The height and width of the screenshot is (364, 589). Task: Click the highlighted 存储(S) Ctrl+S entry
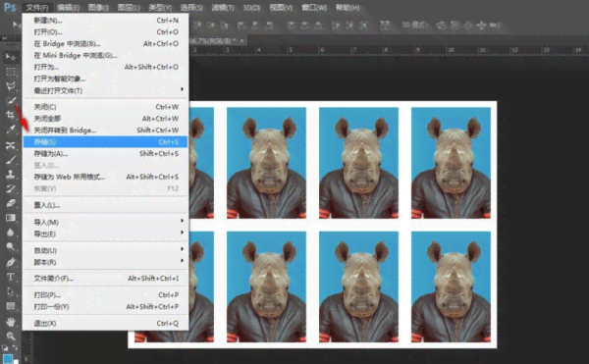pyautogui.click(x=106, y=142)
